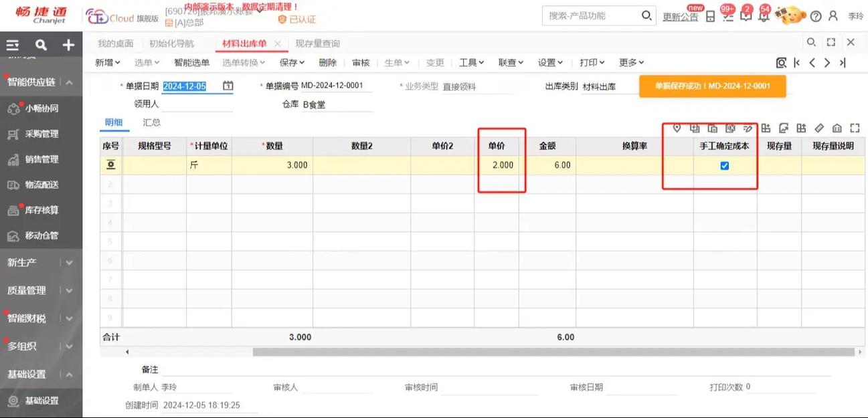Open the help question mark icon
868x418 pixels.
(815, 16)
